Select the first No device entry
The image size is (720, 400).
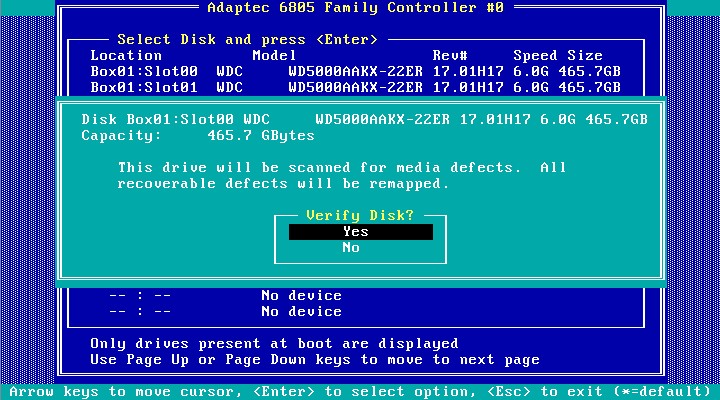(301, 295)
